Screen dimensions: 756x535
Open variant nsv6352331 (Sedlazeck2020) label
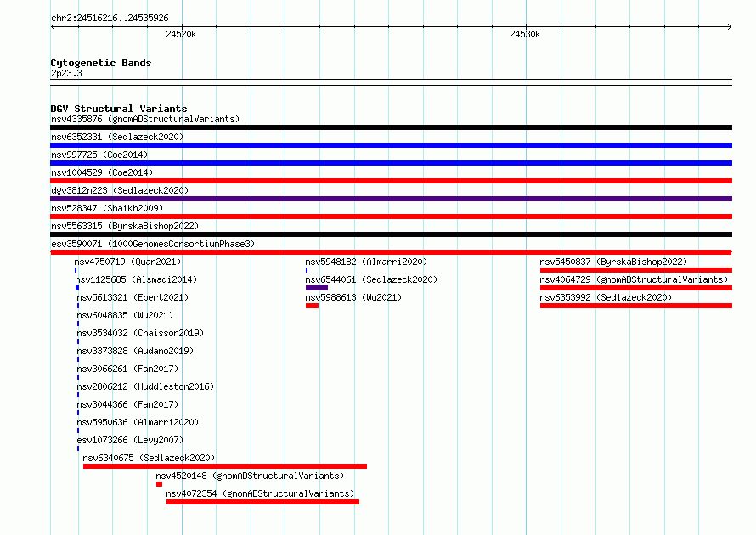[x=117, y=137]
